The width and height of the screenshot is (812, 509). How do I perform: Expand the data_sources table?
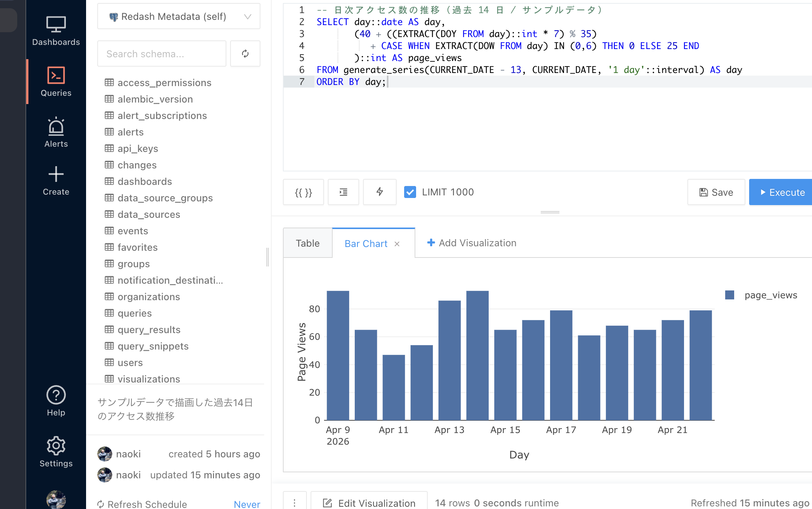click(149, 214)
